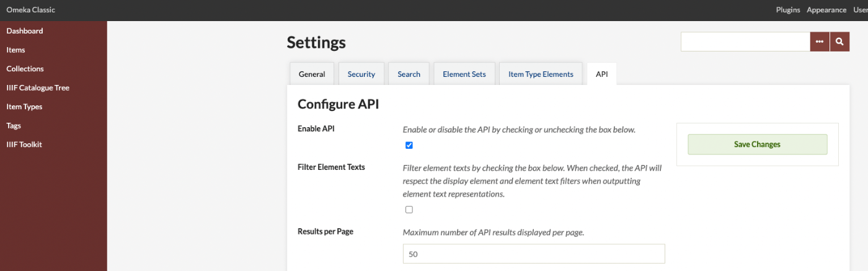
Task: Open the Element Sets tab
Action: [x=464, y=74]
